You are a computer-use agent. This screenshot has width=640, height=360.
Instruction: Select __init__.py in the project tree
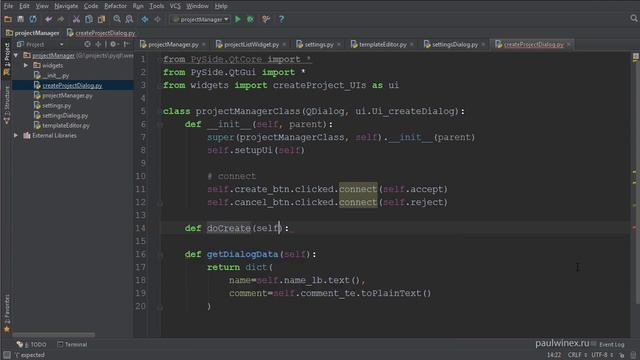(56, 76)
